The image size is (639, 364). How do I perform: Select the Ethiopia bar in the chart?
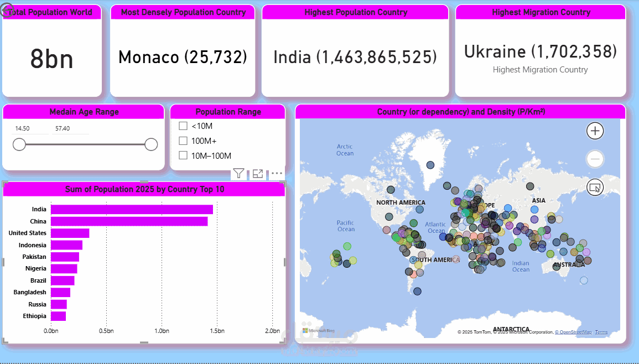(x=58, y=316)
